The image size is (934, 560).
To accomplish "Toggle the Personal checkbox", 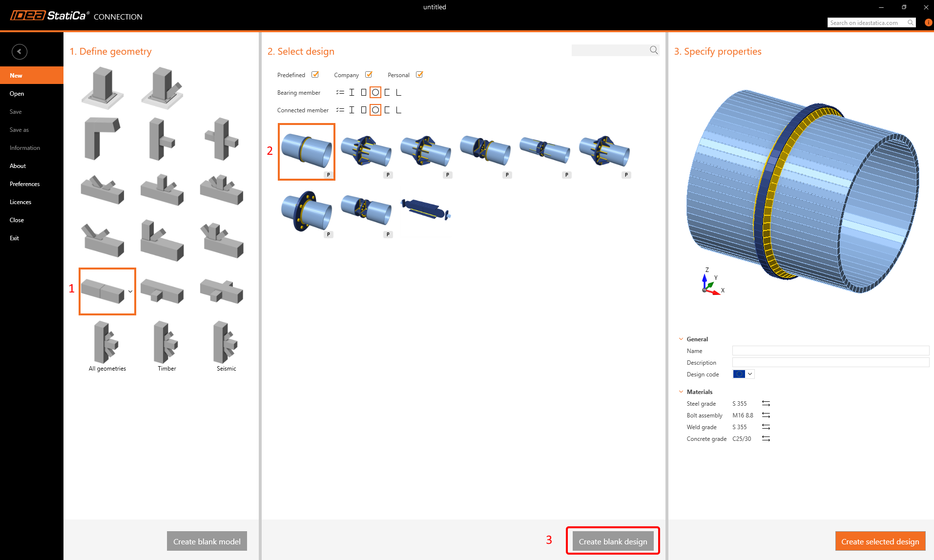I will (419, 75).
